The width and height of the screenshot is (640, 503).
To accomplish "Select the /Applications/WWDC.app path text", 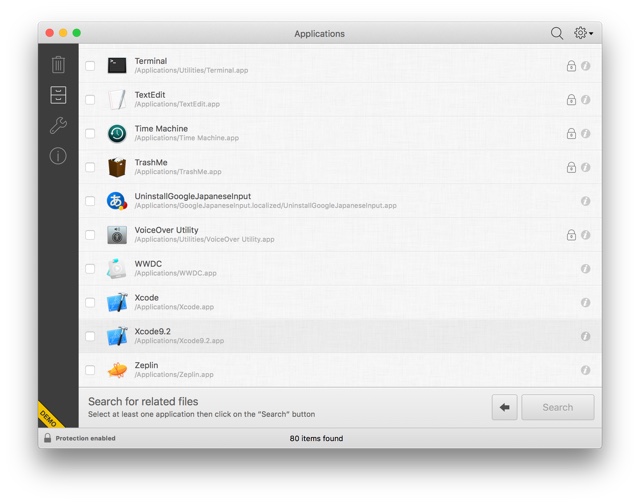I will click(x=176, y=273).
